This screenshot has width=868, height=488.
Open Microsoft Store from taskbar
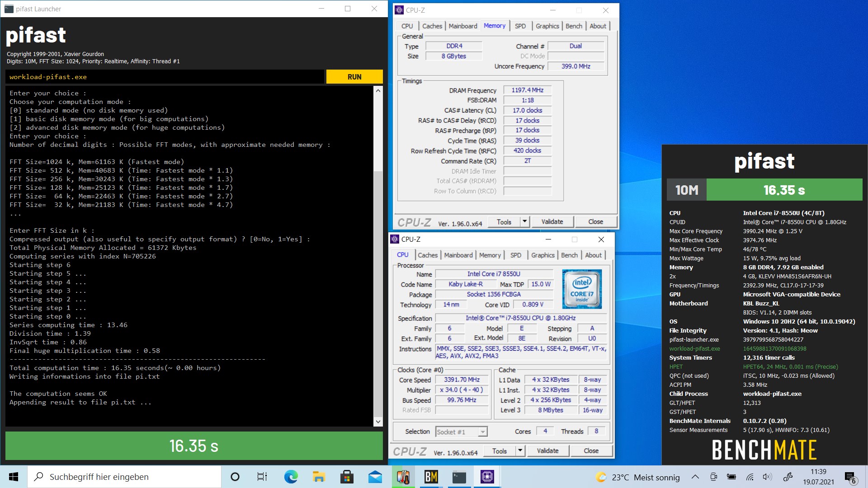coord(347,477)
